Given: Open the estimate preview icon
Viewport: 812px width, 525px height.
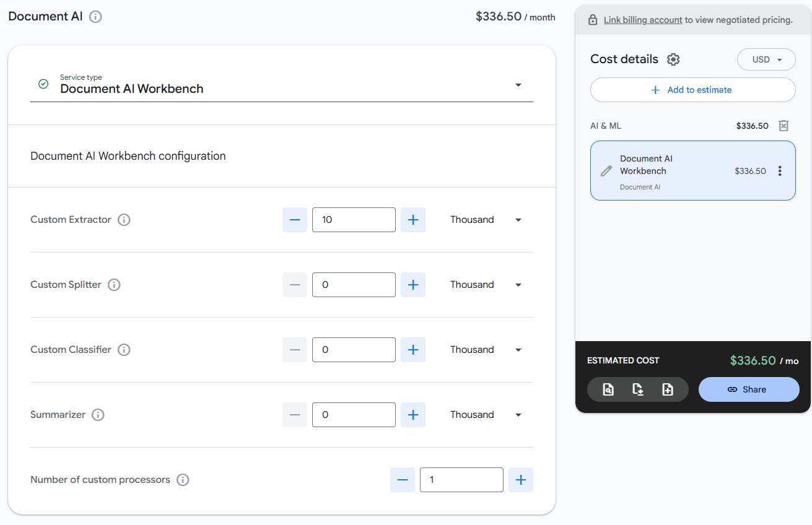Looking at the screenshot, I should [608, 389].
